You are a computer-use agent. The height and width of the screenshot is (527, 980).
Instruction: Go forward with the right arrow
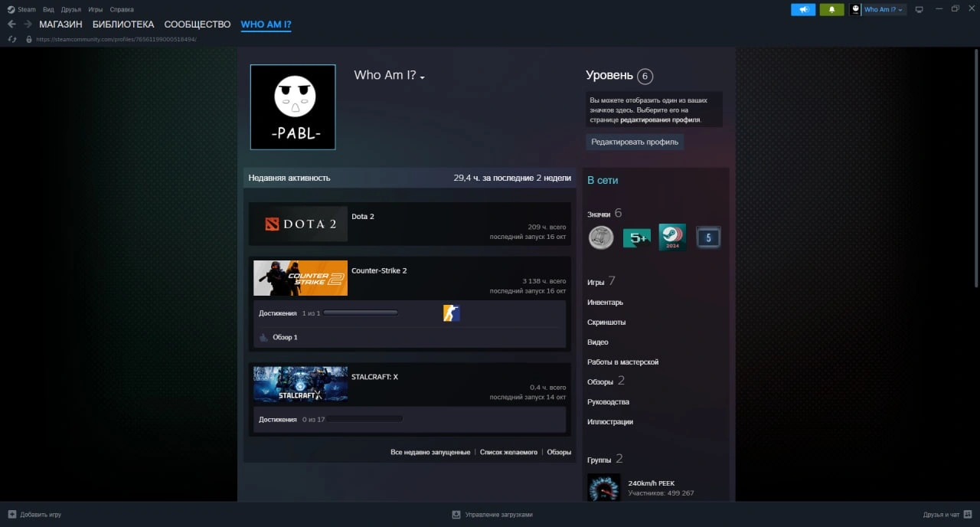coord(28,25)
